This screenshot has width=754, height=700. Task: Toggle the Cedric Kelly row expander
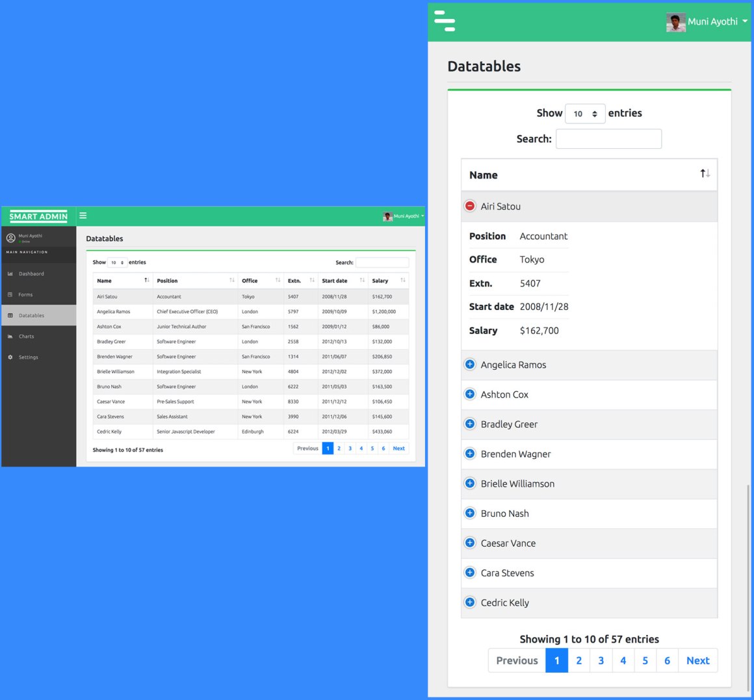point(469,602)
